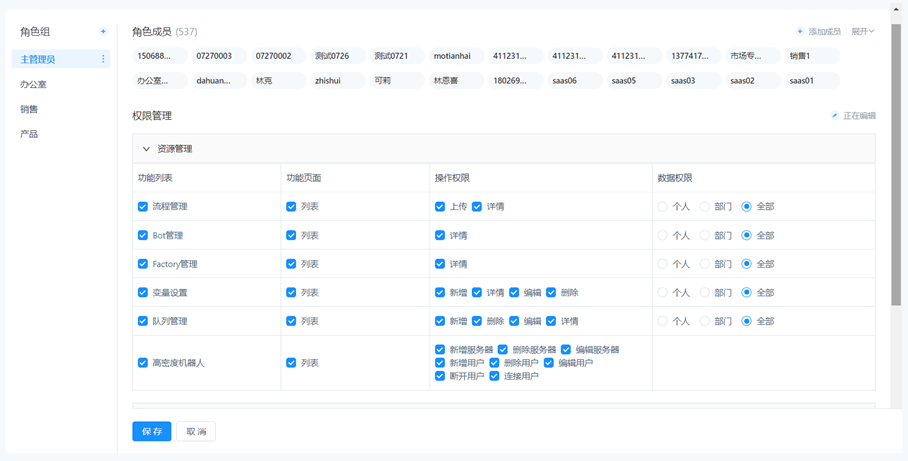The image size is (908, 461).
Task: Disable 连接用户 permission checkbox
Action: (494, 376)
